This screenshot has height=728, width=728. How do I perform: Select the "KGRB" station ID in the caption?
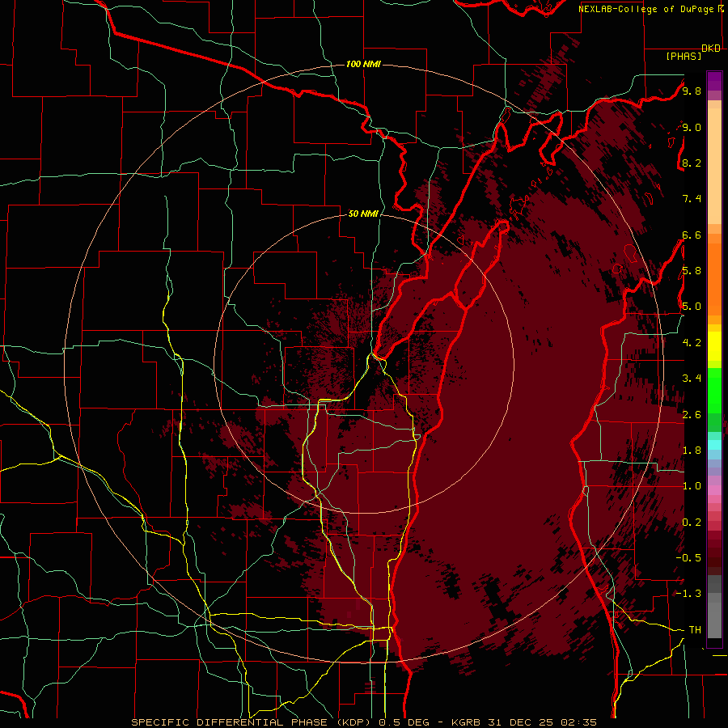pyautogui.click(x=467, y=722)
